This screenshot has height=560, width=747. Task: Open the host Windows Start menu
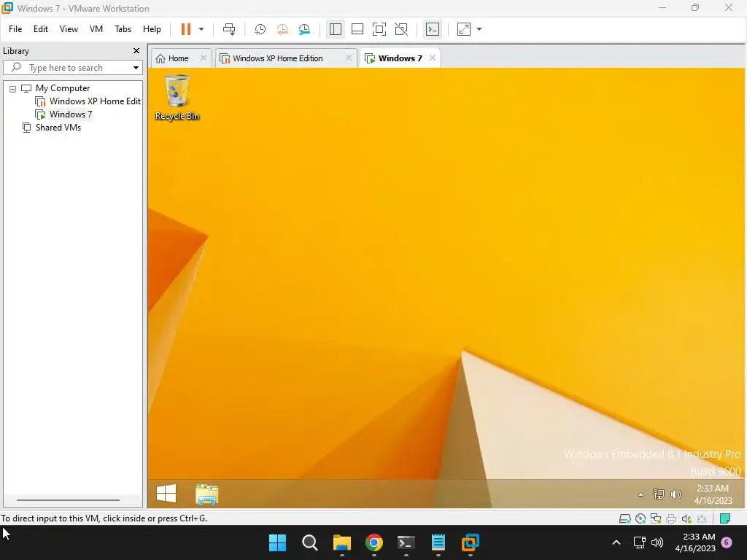(277, 542)
